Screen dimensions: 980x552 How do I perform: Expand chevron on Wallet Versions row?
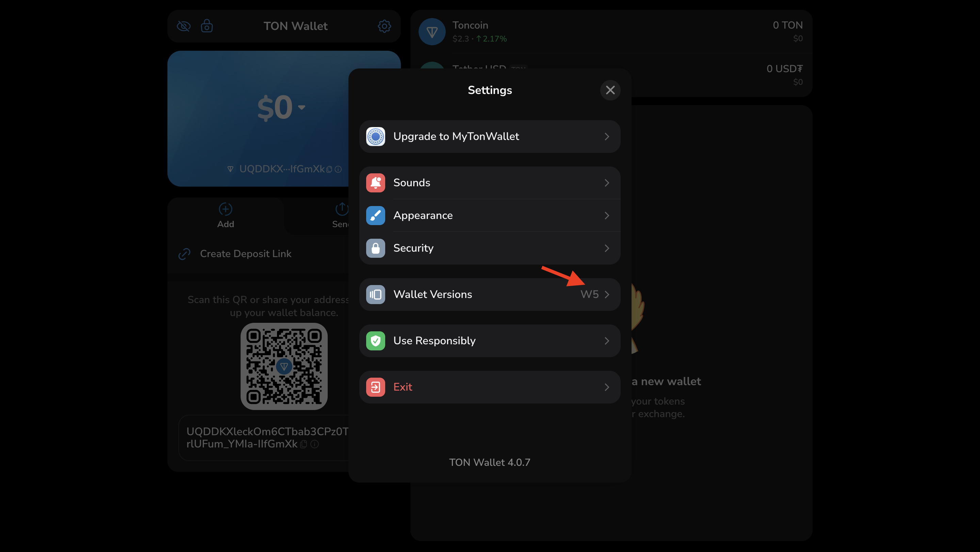[x=607, y=294]
